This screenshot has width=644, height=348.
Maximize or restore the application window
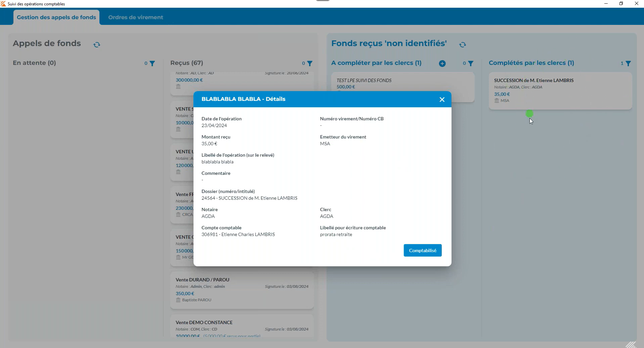621,4
